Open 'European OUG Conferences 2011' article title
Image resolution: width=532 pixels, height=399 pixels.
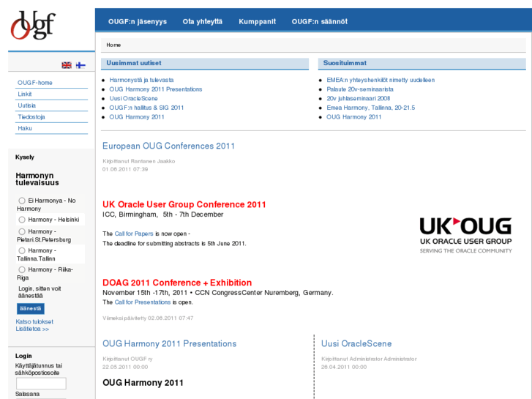[x=168, y=146]
